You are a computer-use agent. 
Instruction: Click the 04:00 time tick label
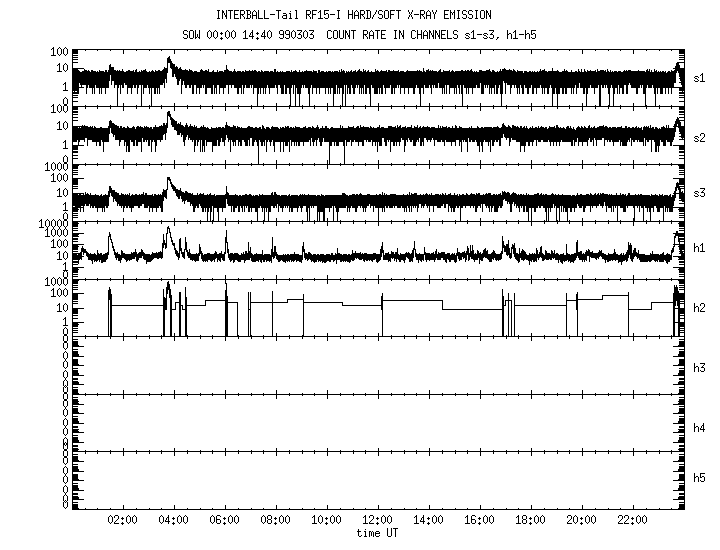[x=174, y=521]
